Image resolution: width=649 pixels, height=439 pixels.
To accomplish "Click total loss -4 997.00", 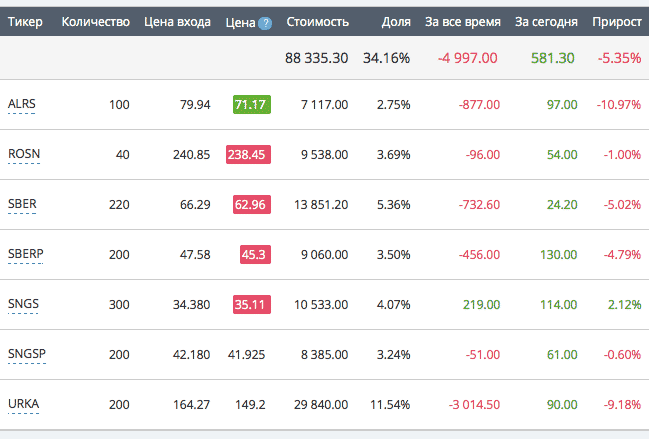I will (468, 58).
